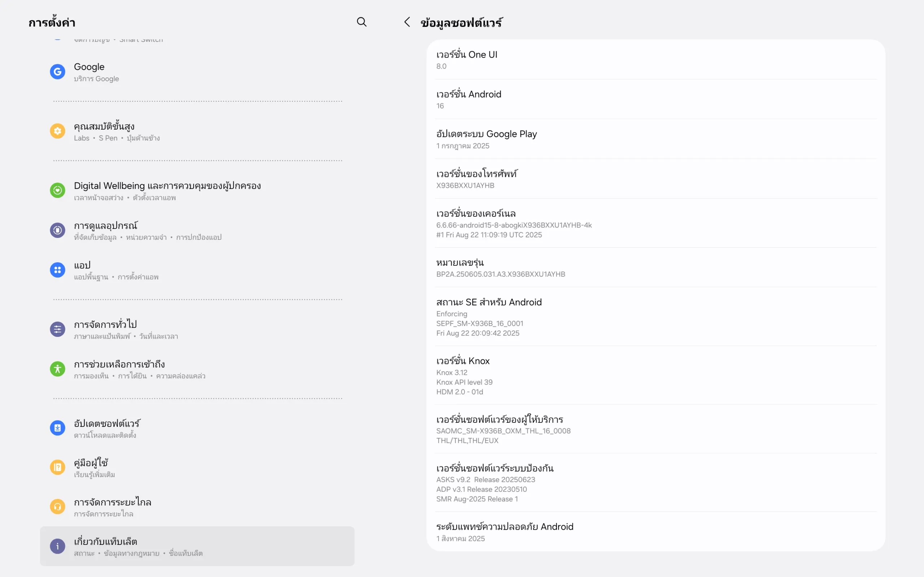
Task: Click the ข้อมูลซอฟต์แวร์ page title
Action: point(461,22)
